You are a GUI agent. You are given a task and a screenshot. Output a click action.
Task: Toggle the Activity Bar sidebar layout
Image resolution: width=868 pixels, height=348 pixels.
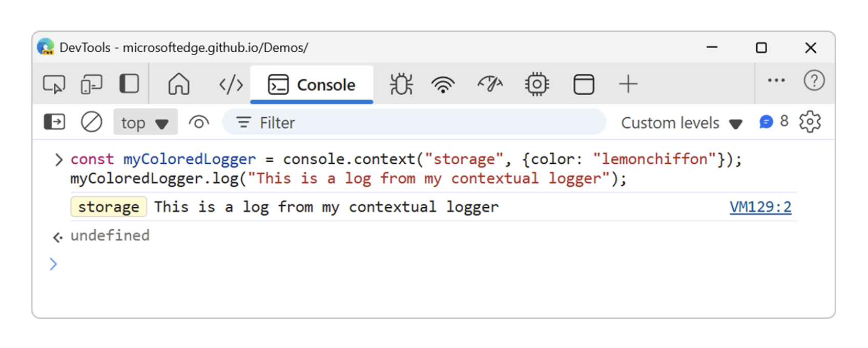(129, 84)
